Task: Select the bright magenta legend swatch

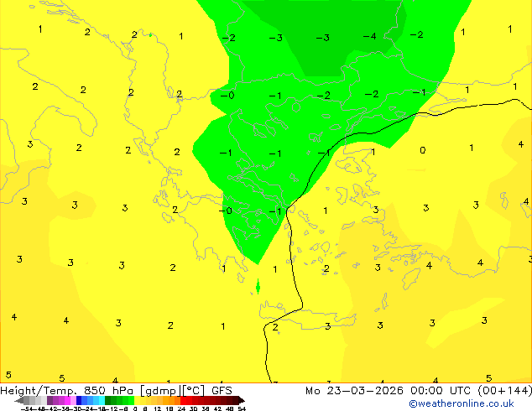Action: (67, 400)
